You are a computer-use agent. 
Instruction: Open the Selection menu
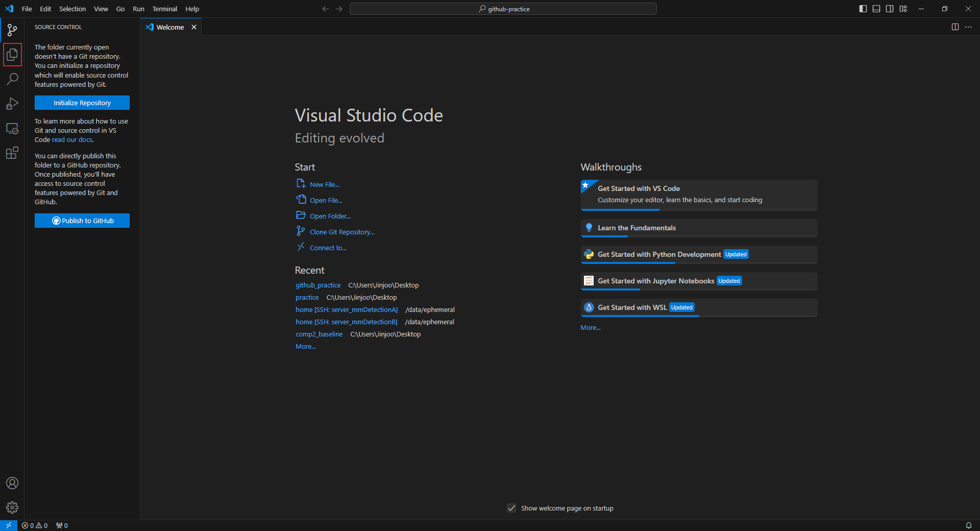72,9
